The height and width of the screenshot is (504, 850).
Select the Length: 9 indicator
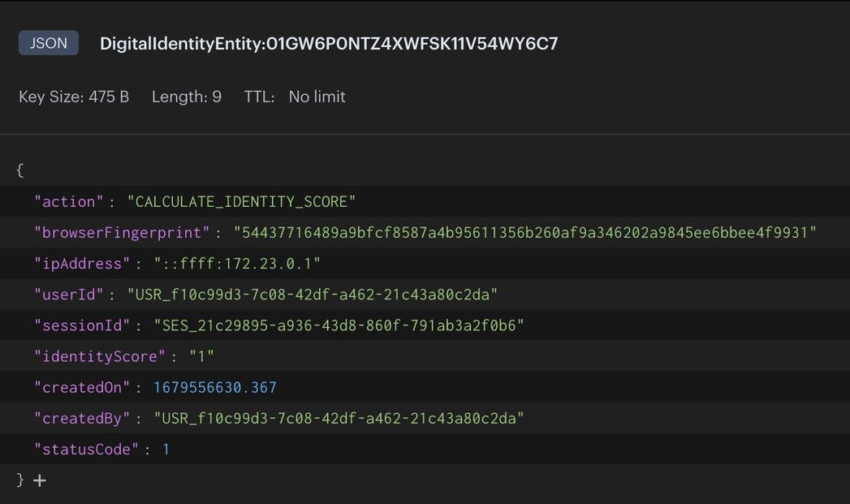pyautogui.click(x=187, y=97)
